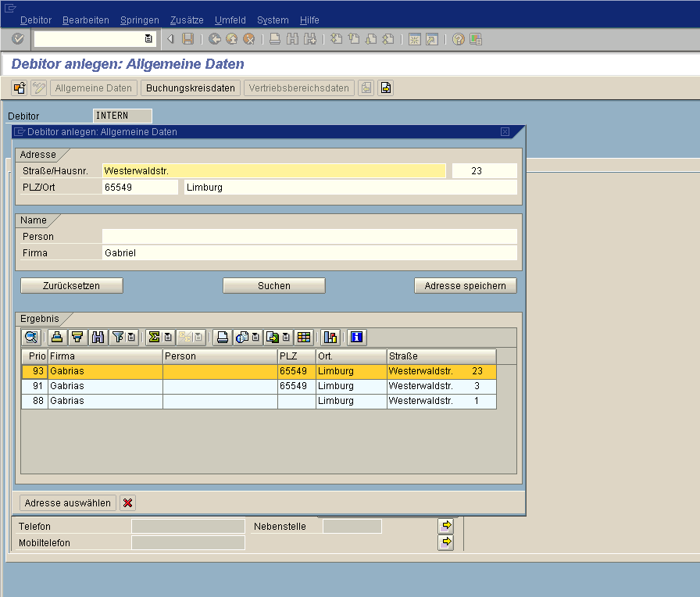Click the empty Person input field

pyautogui.click(x=309, y=237)
